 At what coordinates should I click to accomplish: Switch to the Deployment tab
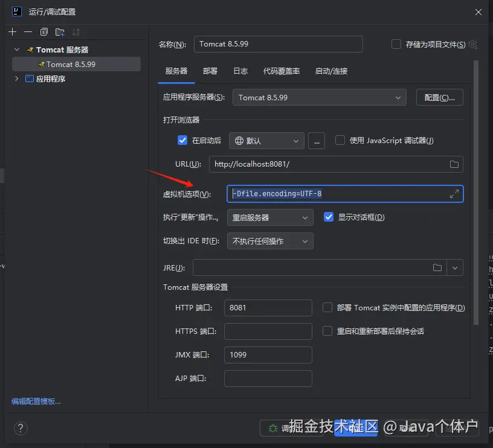tap(210, 71)
